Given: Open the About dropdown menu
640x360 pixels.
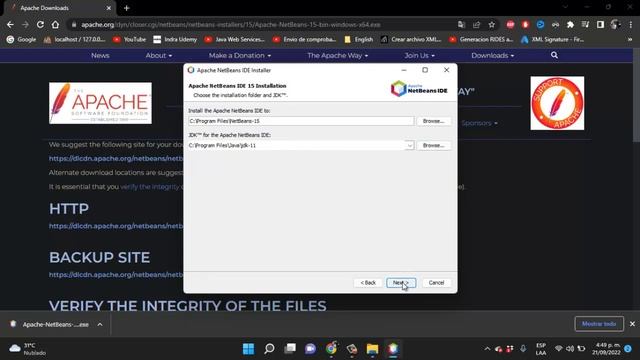Looking at the screenshot, I should 159,56.
